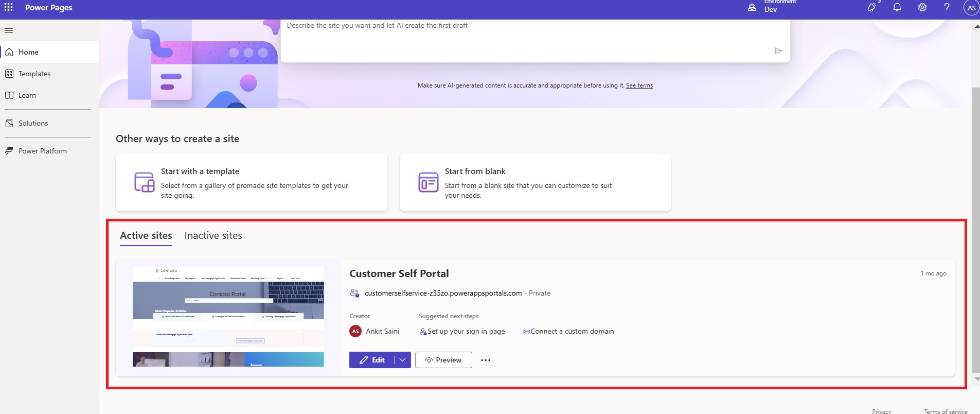The image size is (980, 414).
Task: Preview the Customer Self Portal site
Action: pos(443,360)
